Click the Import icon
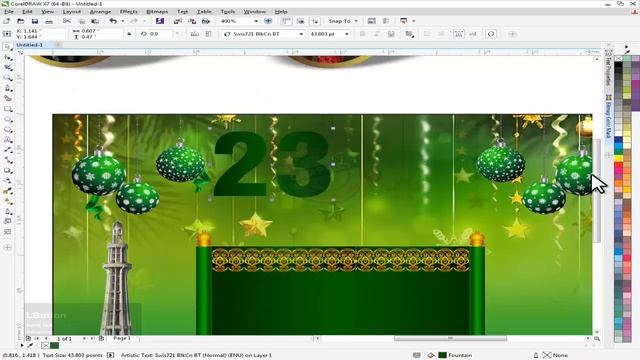The image size is (640, 360). point(178,21)
